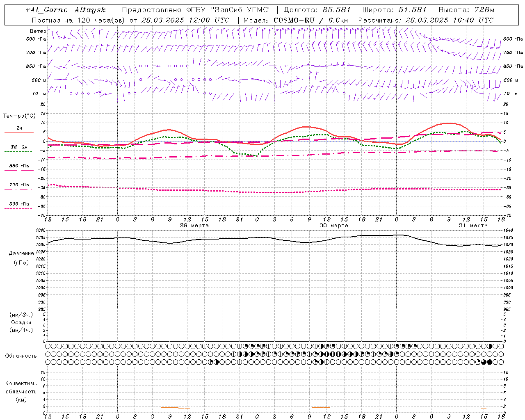
Task: Click the Осадки precipitation label
Action: click(x=21, y=322)
